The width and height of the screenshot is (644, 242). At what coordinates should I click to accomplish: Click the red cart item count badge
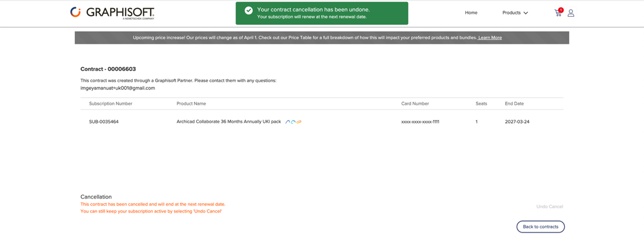click(x=561, y=10)
